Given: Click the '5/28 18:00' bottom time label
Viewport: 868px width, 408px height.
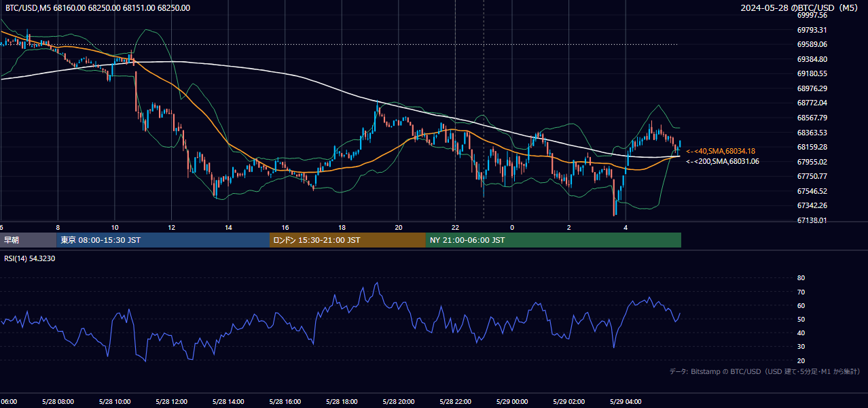Looking at the screenshot, I should point(342,401).
